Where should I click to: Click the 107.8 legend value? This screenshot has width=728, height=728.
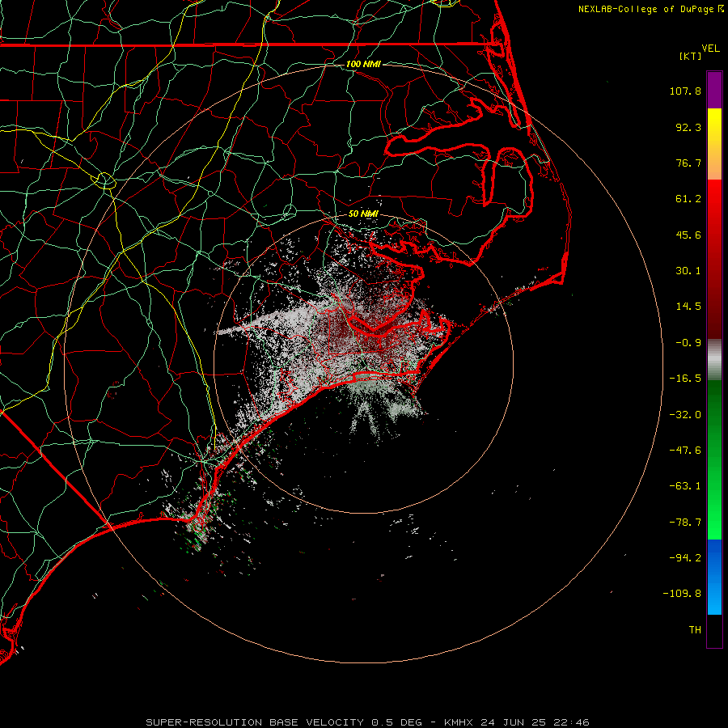pos(685,91)
